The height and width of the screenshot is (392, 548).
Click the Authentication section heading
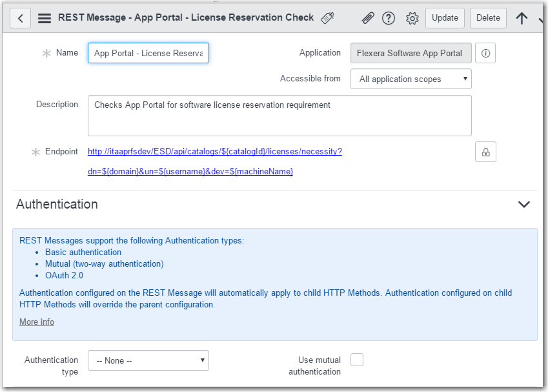point(57,204)
